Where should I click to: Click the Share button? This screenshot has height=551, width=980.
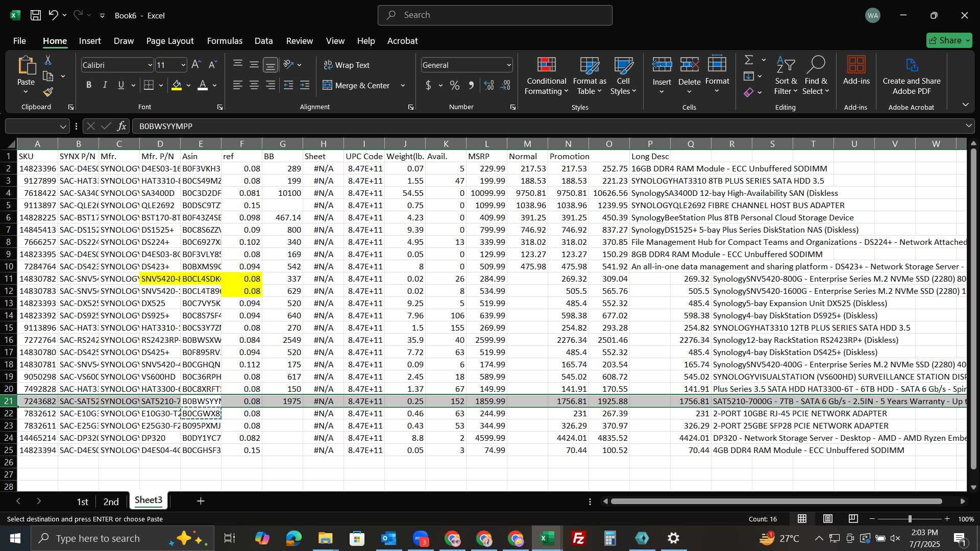click(x=949, y=40)
